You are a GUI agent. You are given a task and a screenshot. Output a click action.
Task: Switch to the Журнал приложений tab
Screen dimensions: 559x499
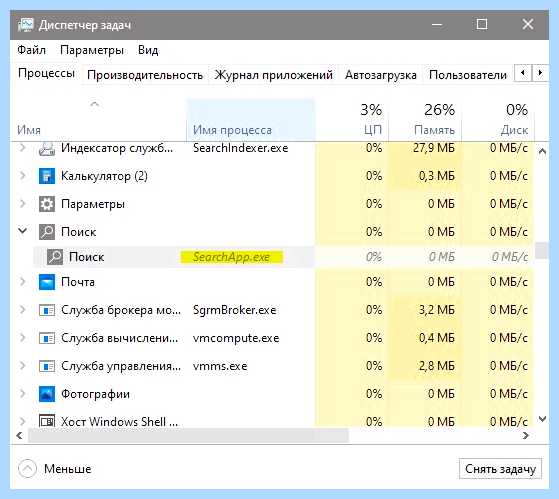point(273,75)
